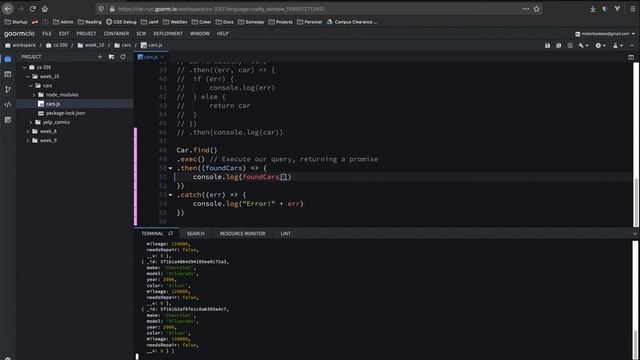
Task: Open the layout panel sidebar icon
Action: [x=8, y=74]
